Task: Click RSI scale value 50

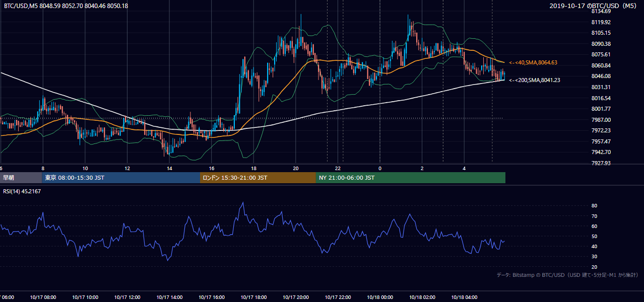Action: tap(594, 236)
